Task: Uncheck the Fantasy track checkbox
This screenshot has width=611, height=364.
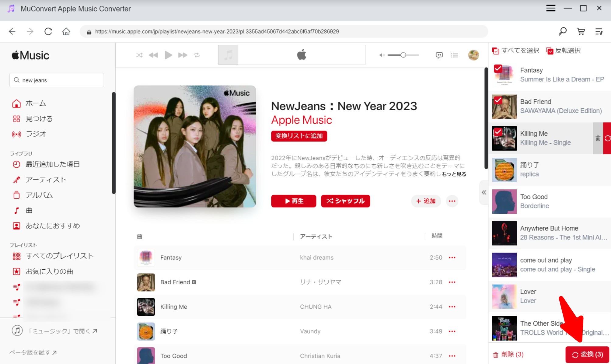Action: 498,68
